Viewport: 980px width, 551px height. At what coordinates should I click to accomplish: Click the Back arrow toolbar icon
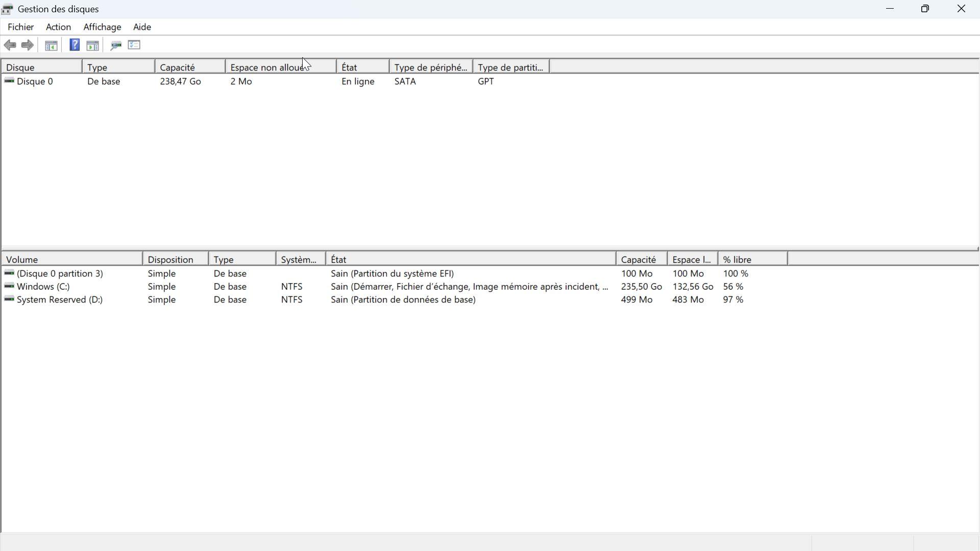[x=10, y=45]
